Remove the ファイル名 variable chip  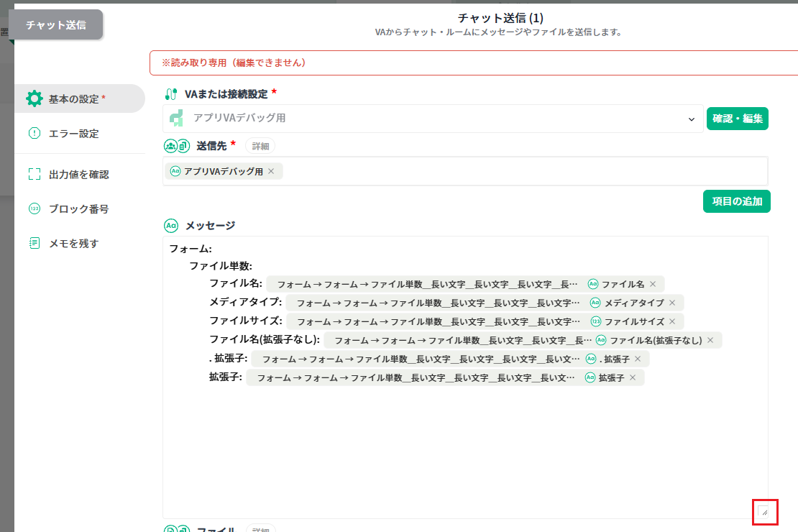[653, 284]
